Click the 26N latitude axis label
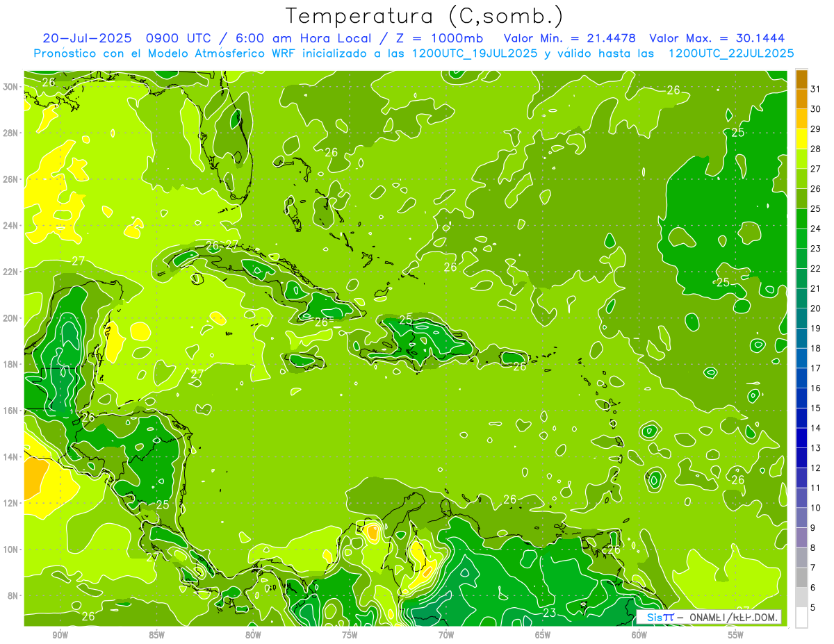Image resolution: width=834 pixels, height=644 pixels. tap(11, 179)
